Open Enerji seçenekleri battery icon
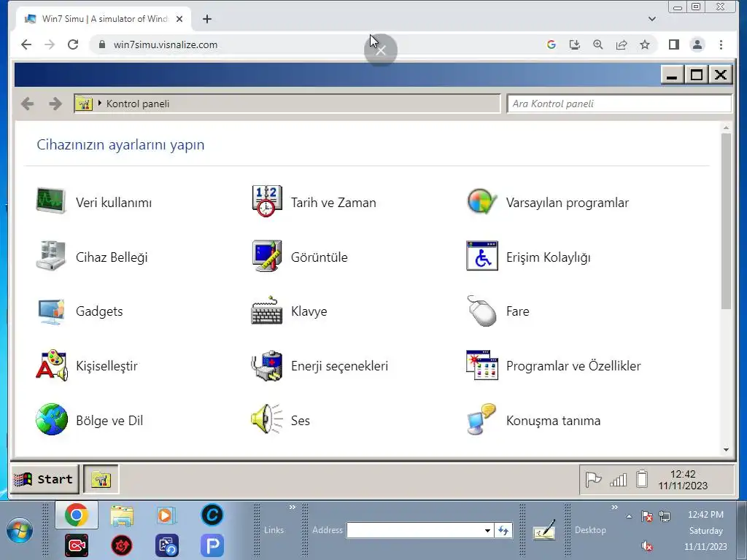 tap(267, 366)
